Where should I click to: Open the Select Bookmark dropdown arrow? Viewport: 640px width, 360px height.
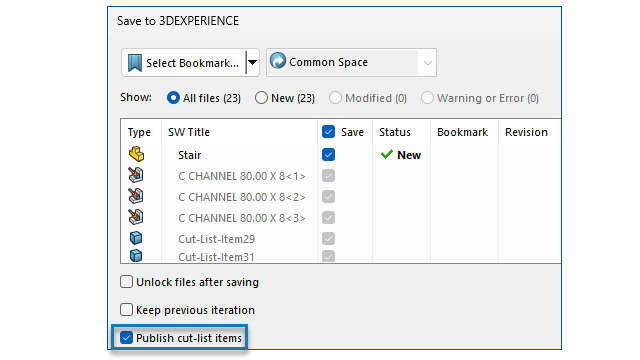(253, 62)
